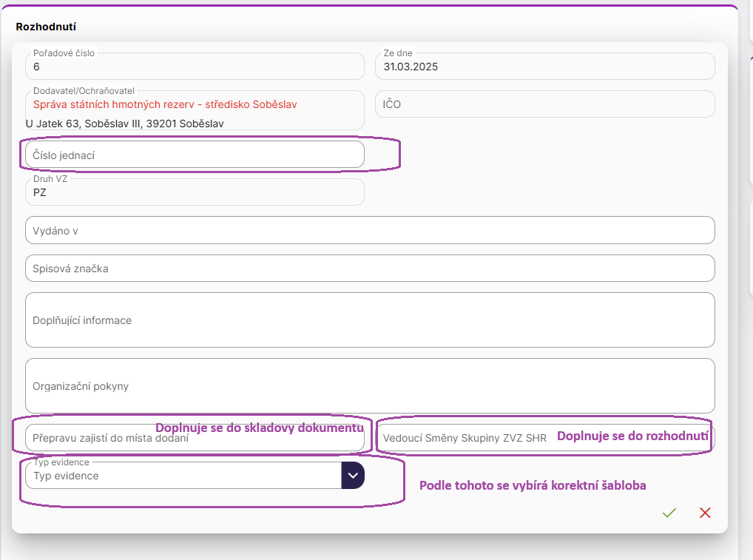Click the Organizační pokyny text area

[x=370, y=386]
